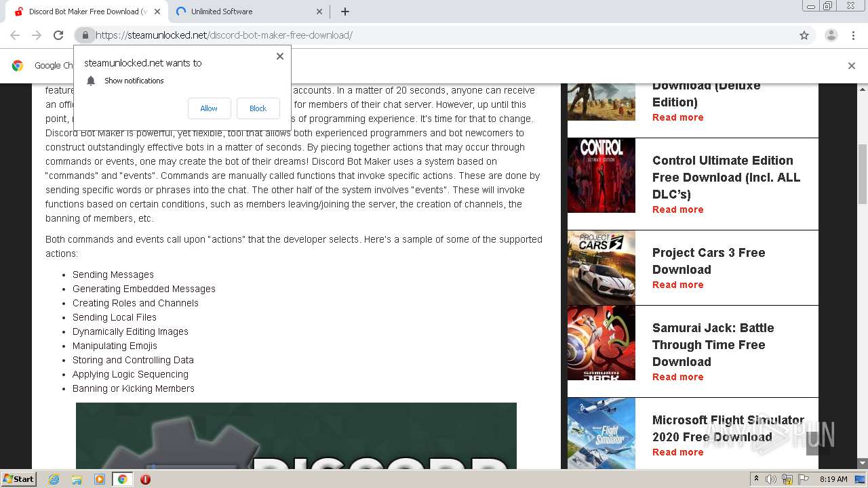868x488 pixels.
Task: Show hidden system tray icons
Action: tap(756, 479)
